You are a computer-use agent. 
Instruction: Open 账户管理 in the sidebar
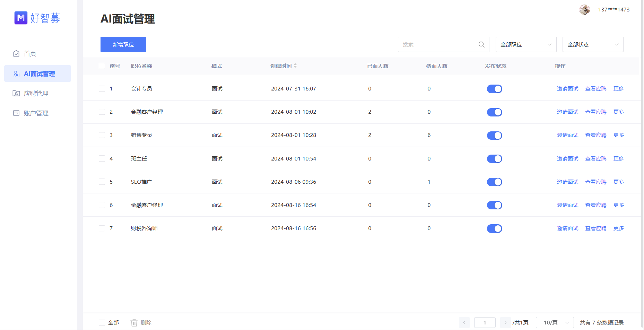click(36, 113)
